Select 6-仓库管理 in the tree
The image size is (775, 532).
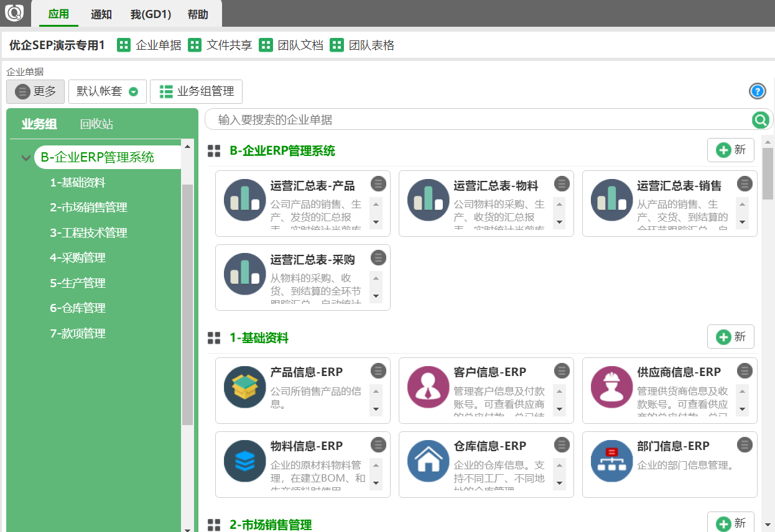[78, 308]
